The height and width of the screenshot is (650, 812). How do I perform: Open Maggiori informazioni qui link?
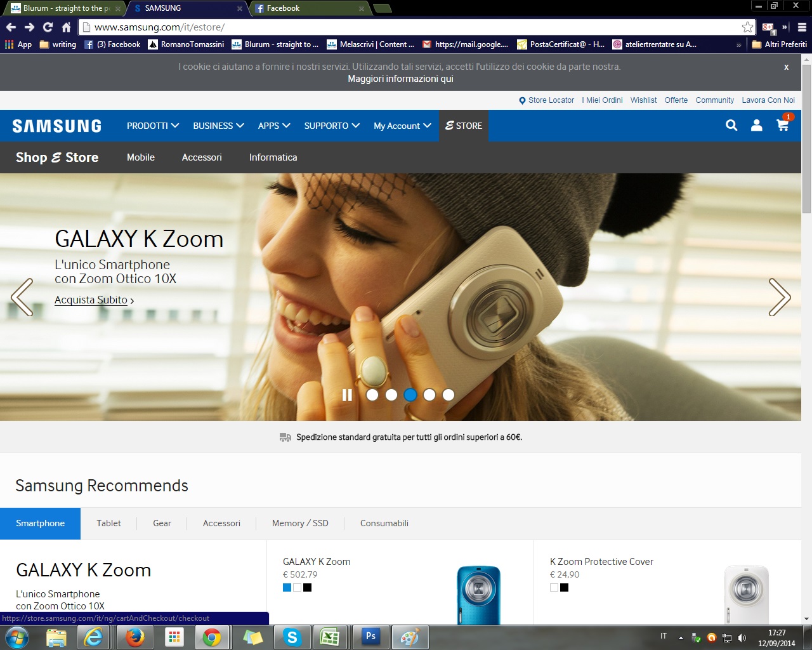pyautogui.click(x=400, y=79)
